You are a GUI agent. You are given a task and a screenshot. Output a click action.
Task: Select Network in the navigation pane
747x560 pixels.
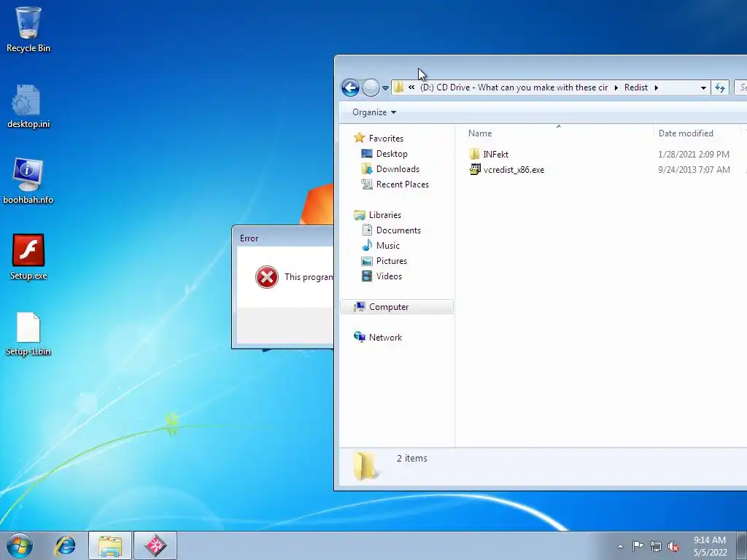385,337
